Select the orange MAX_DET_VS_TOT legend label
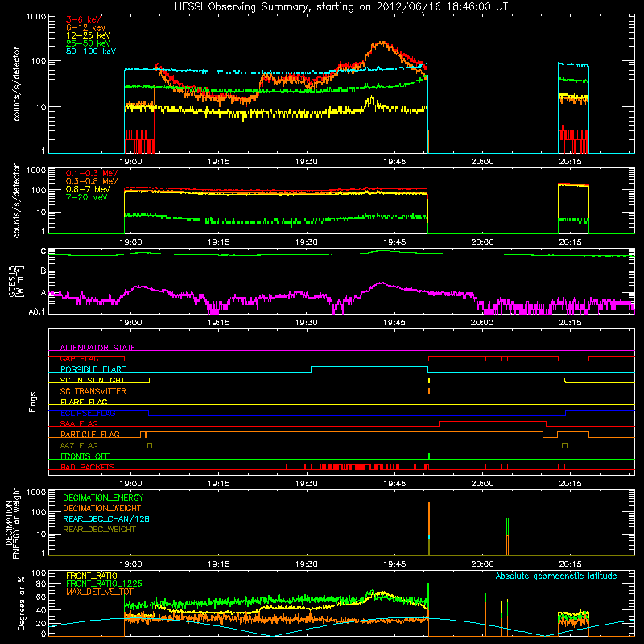 (100, 592)
